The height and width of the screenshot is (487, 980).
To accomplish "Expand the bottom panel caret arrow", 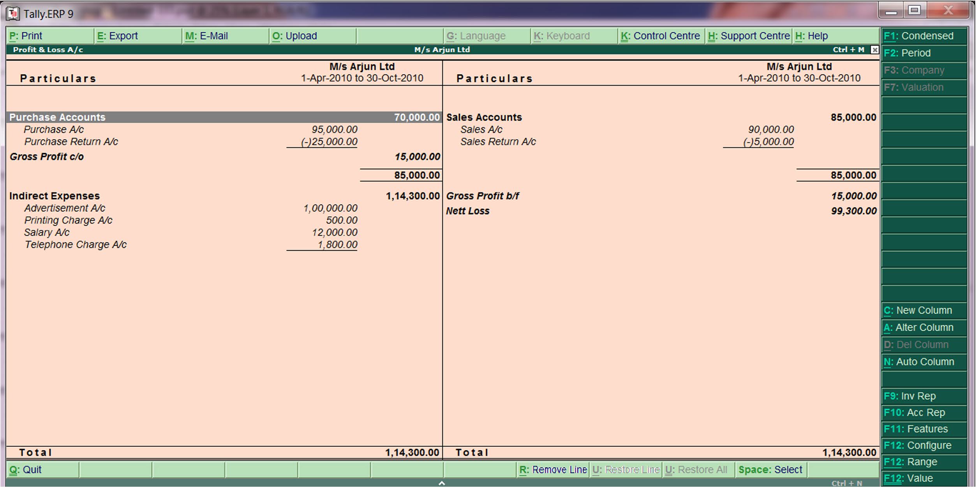I will (442, 482).
